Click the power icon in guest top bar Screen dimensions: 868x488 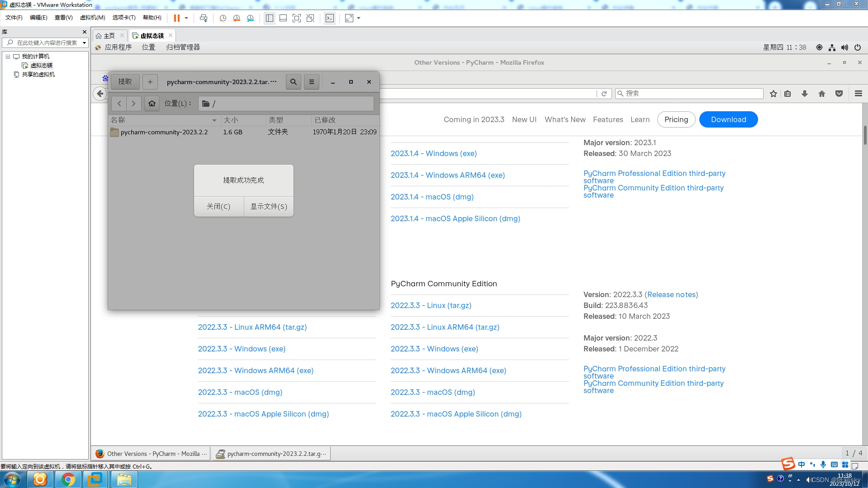click(x=858, y=47)
